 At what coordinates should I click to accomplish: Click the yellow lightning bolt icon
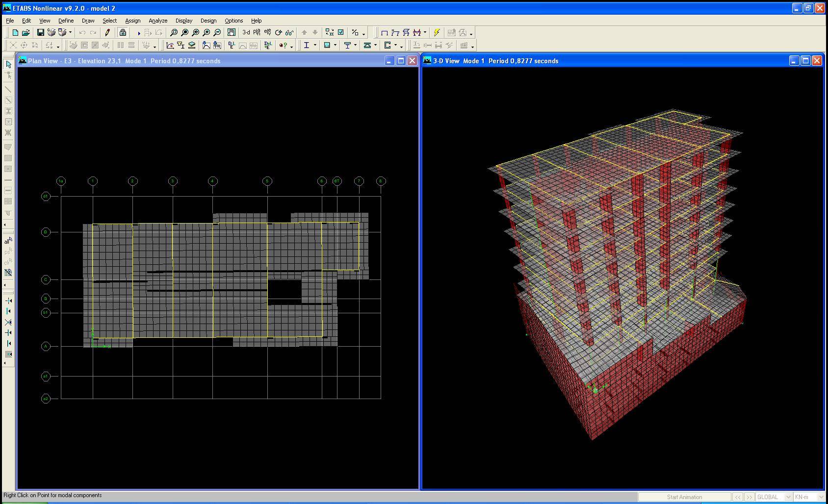[x=437, y=33]
